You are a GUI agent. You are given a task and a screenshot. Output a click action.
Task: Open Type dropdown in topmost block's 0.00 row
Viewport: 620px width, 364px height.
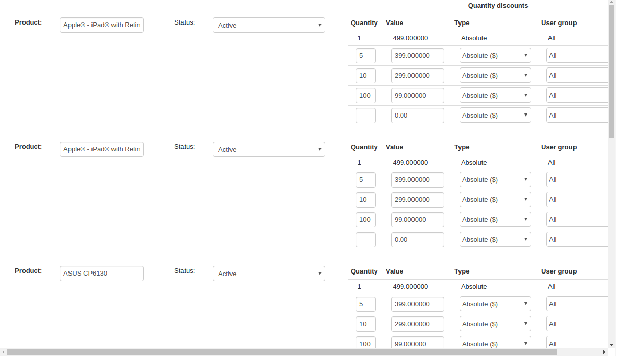495,115
